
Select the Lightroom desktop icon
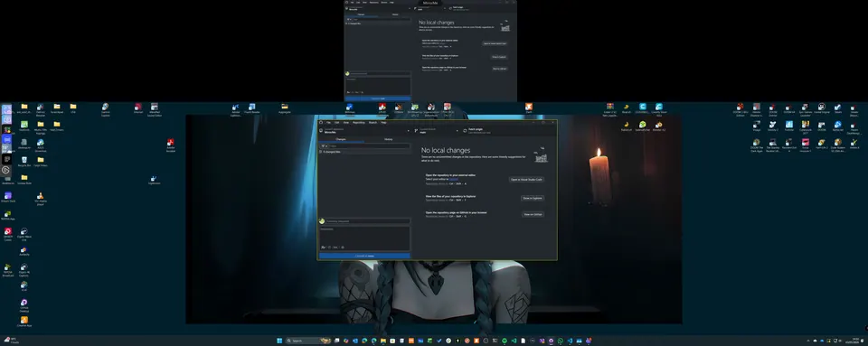[154, 180]
